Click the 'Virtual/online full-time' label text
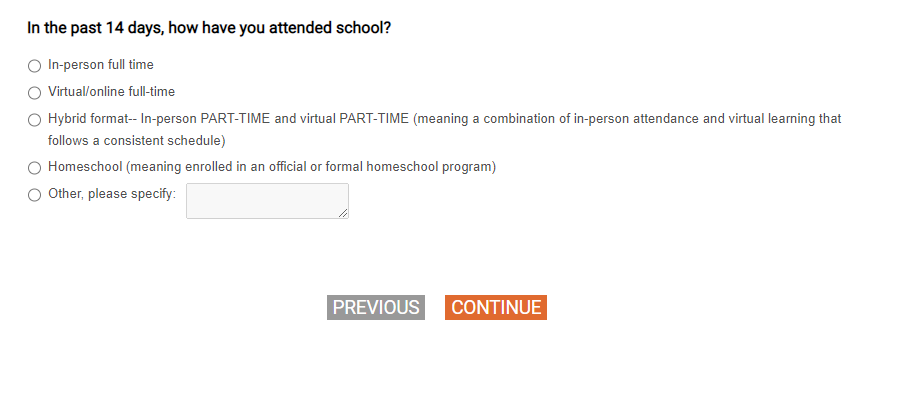 (111, 92)
